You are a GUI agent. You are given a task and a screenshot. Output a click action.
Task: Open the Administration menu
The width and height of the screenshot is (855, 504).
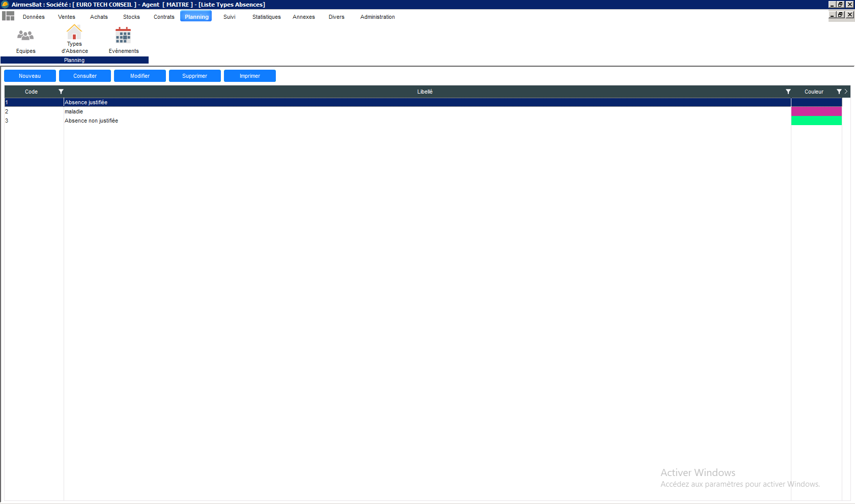(377, 17)
